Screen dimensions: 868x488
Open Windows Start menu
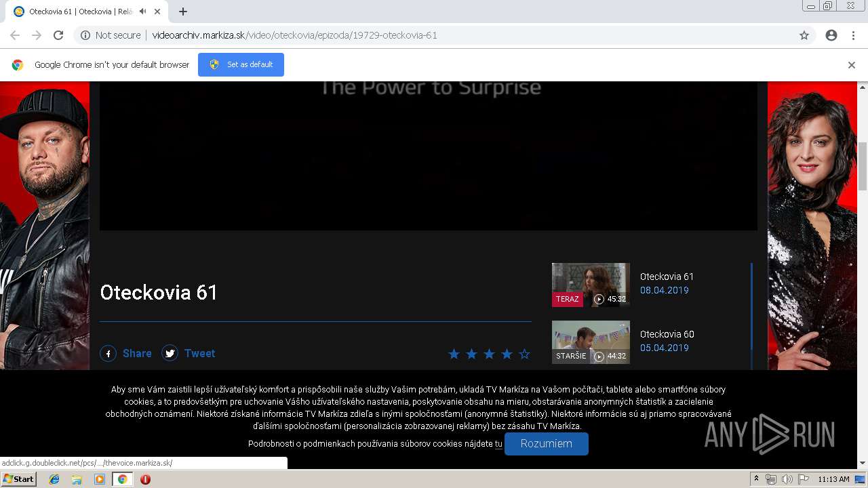[x=19, y=479]
